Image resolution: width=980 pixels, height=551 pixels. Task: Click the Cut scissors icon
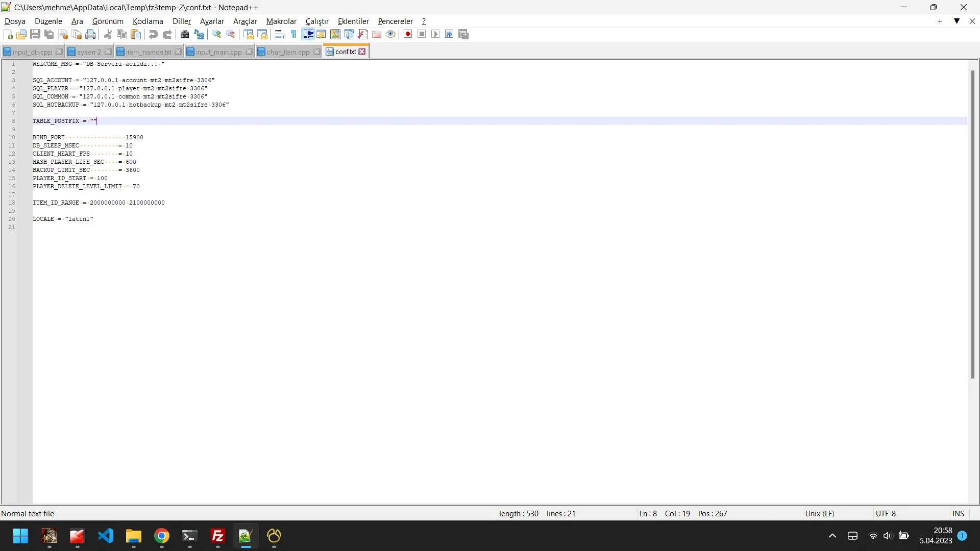tap(108, 34)
